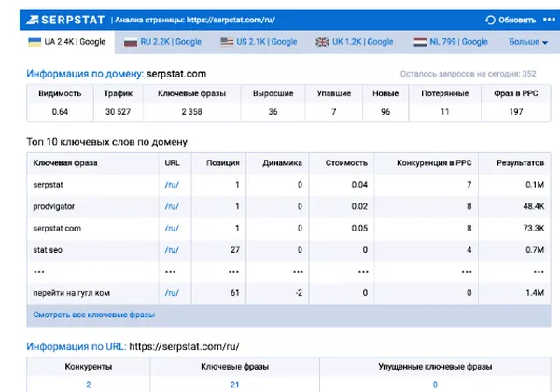560x392 pixels.
Task: Click the Топ 10 ключевых слов heading
Action: coord(106,142)
